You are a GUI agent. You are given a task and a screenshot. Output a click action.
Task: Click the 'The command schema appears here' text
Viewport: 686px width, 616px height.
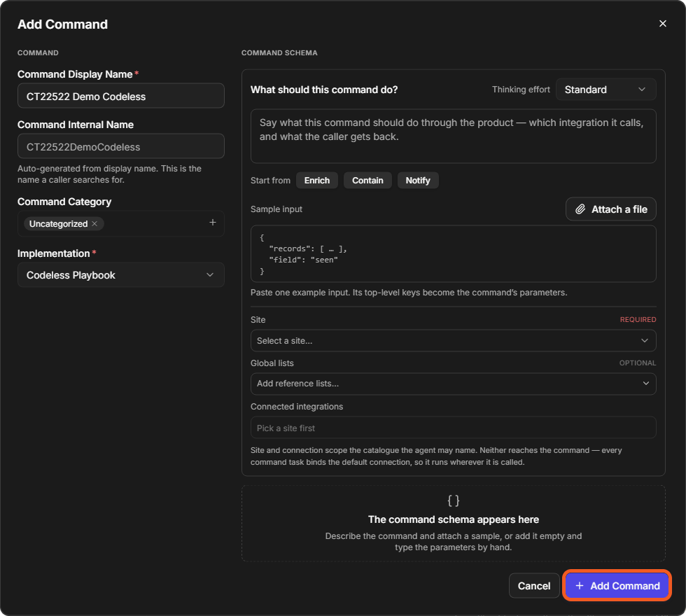(454, 519)
